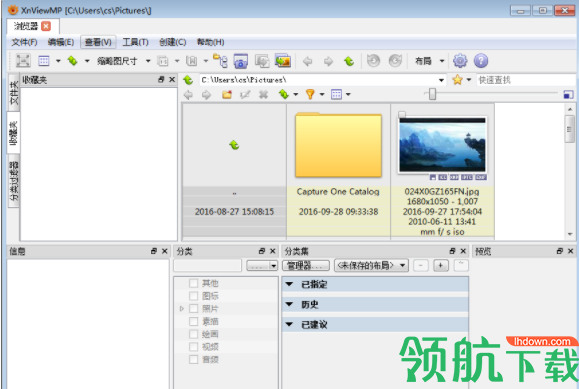Collapse the 已建议 section
This screenshot has width=579, height=389.
(290, 324)
